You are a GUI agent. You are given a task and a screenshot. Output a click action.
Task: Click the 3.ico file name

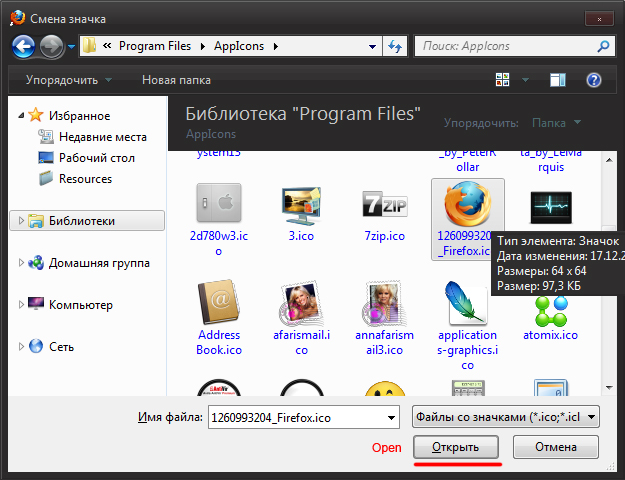click(301, 236)
